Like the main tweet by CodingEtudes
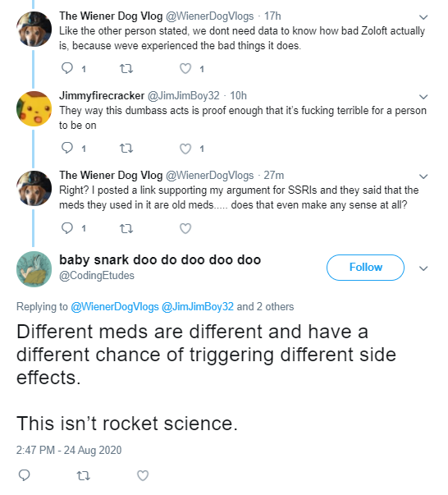Viewport: 448px width, 495px height. click(143, 475)
